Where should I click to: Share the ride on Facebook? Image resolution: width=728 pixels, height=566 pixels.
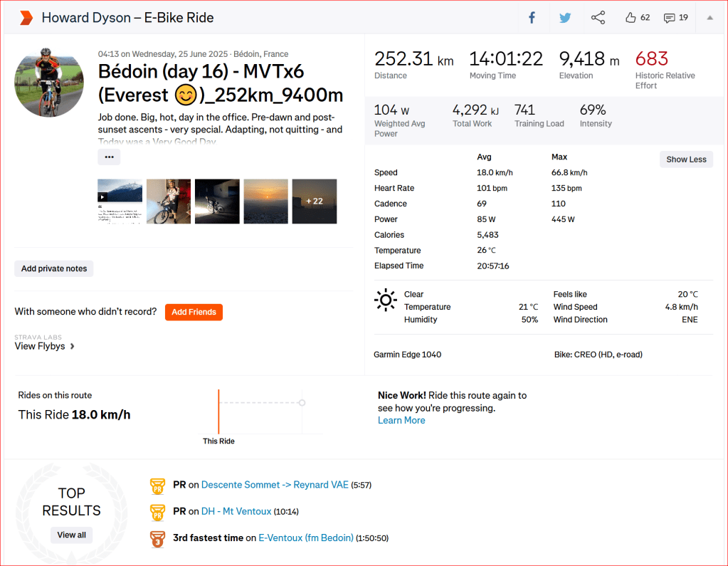click(x=532, y=18)
